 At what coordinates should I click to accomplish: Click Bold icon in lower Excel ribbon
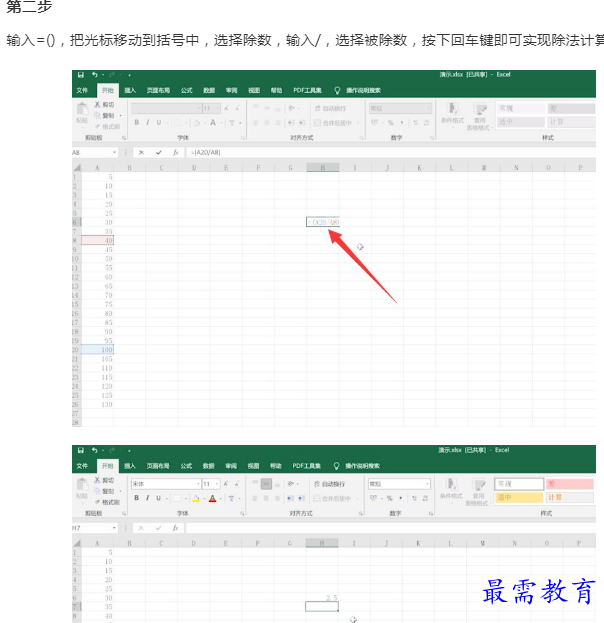pos(136,498)
